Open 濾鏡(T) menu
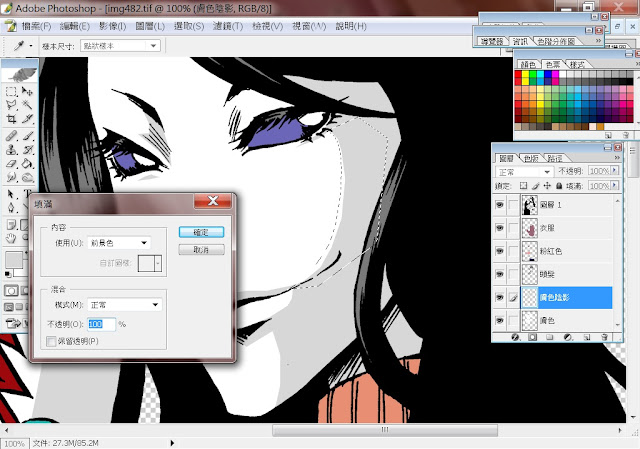 (228, 26)
